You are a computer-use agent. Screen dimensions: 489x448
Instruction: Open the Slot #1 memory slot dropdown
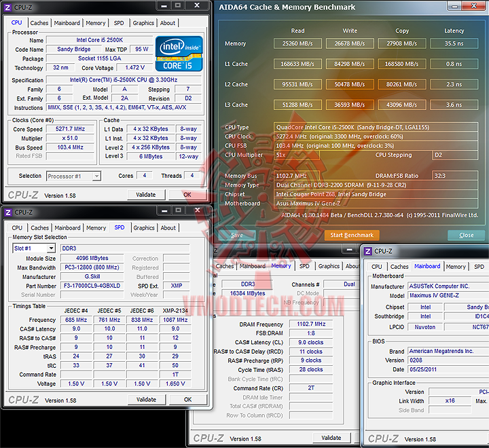(x=51, y=248)
